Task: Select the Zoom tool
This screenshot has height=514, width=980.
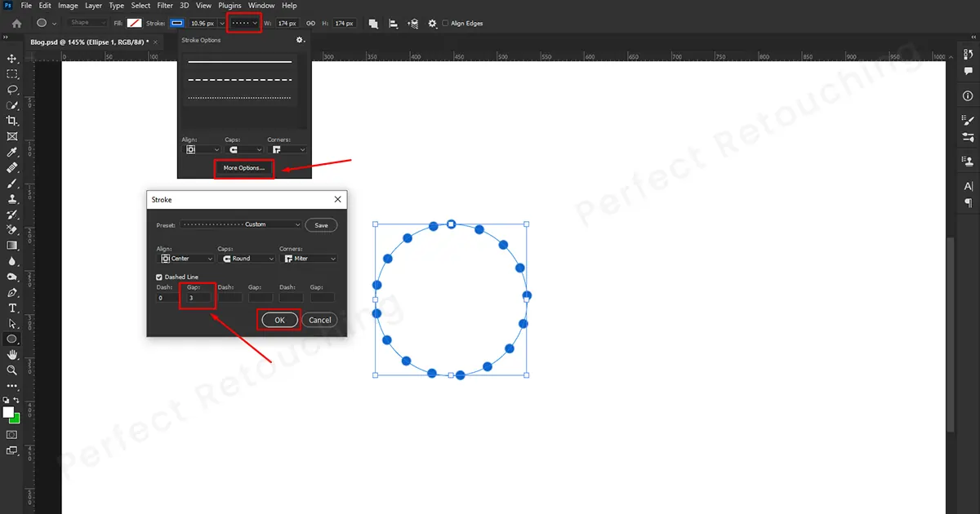Action: click(12, 370)
